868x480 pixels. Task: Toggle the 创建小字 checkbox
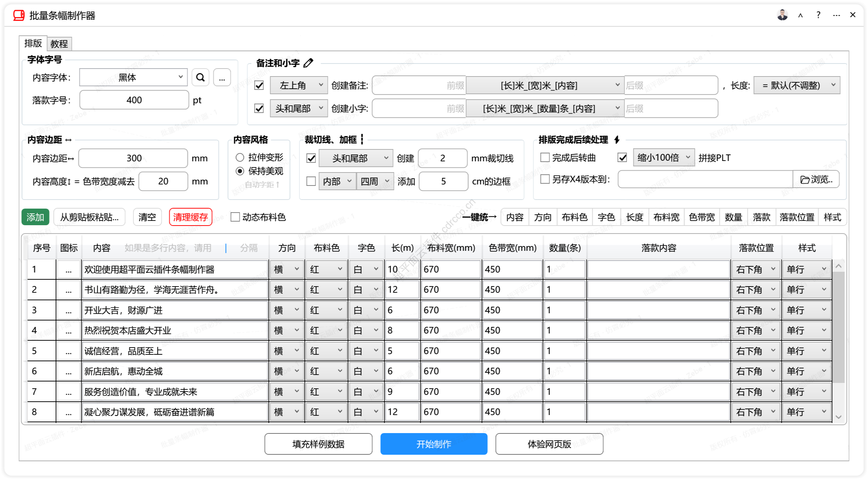coord(259,109)
